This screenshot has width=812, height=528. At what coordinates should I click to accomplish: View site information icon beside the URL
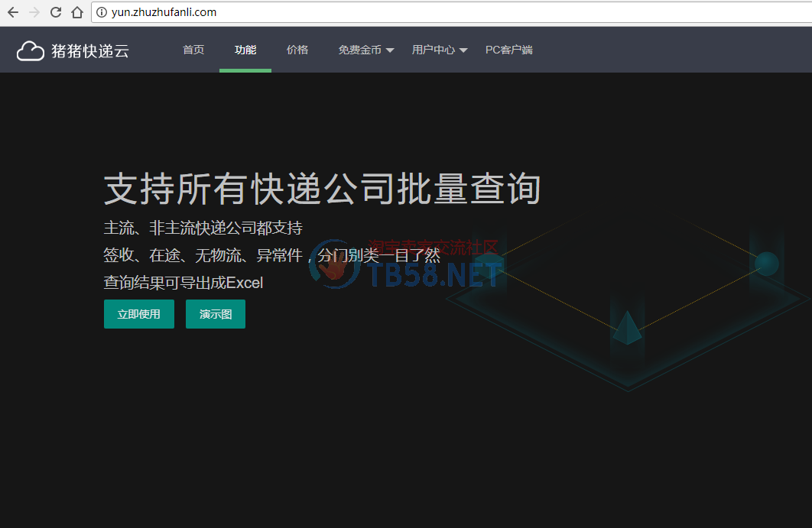click(x=102, y=12)
